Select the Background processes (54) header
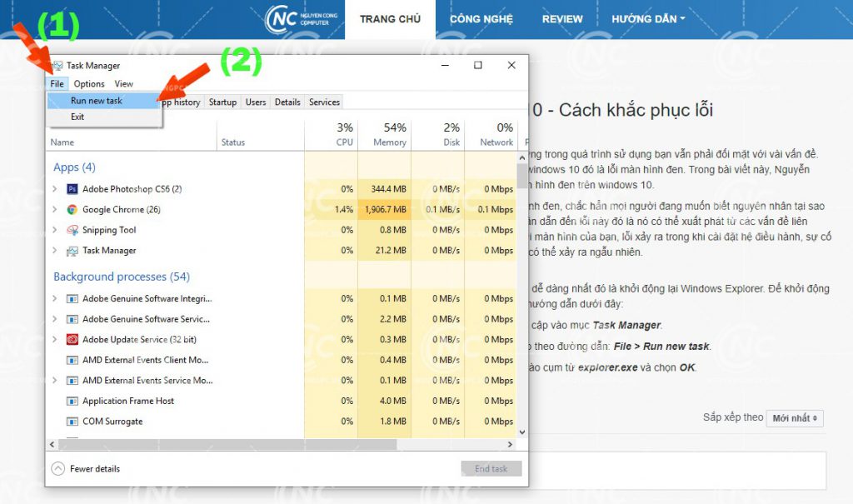853x504 pixels. [x=122, y=277]
